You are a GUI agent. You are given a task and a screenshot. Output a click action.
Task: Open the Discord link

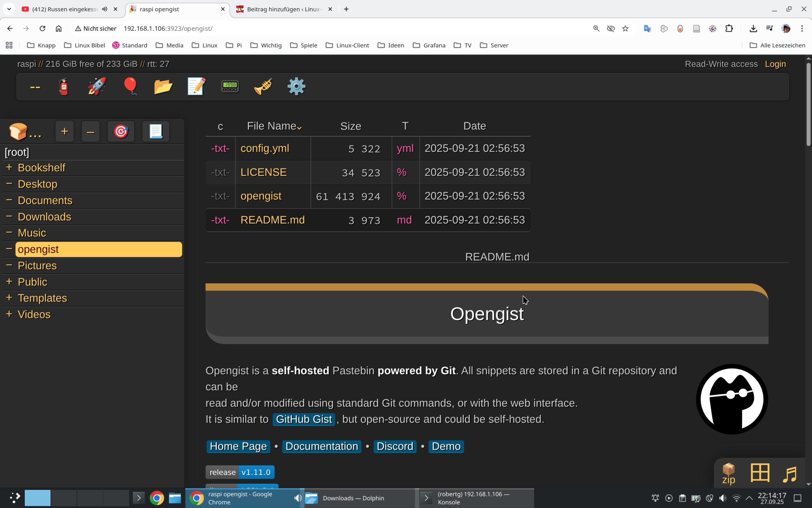pos(395,446)
